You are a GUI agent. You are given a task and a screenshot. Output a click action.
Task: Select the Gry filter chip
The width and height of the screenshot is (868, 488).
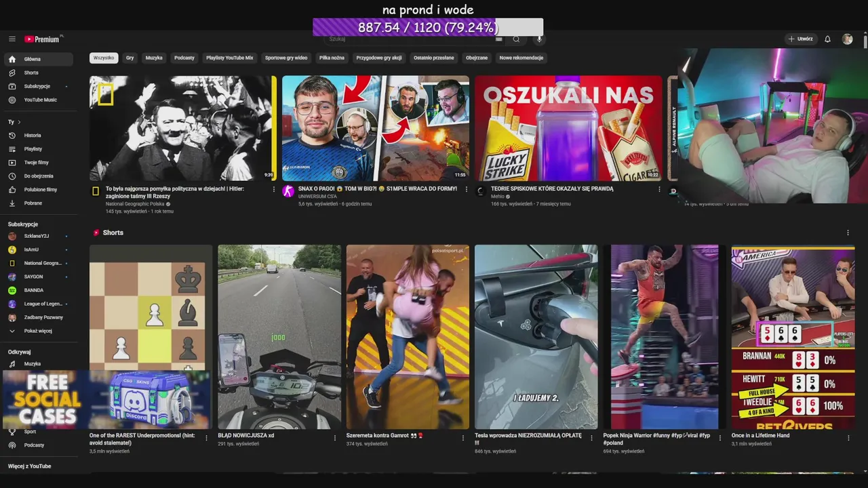point(130,58)
